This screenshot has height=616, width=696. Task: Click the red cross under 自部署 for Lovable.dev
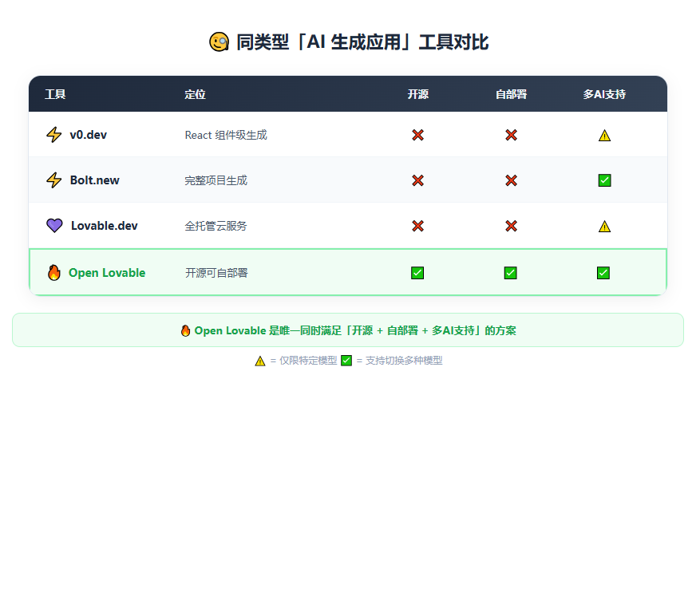(512, 226)
